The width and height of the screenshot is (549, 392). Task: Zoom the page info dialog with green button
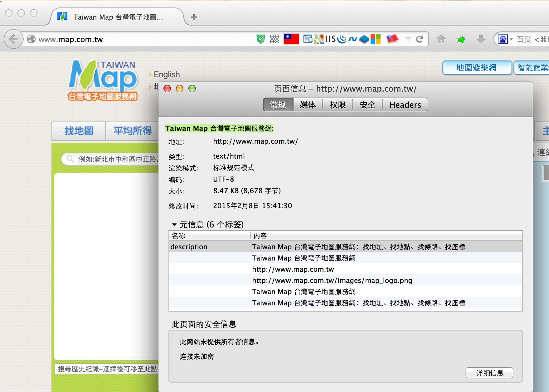(x=192, y=88)
